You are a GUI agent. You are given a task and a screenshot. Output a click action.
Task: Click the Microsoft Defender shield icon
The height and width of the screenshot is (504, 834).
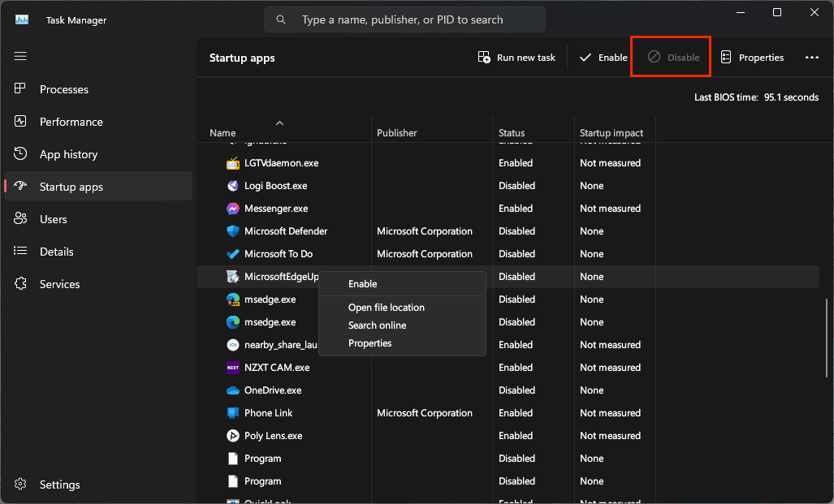(x=233, y=231)
